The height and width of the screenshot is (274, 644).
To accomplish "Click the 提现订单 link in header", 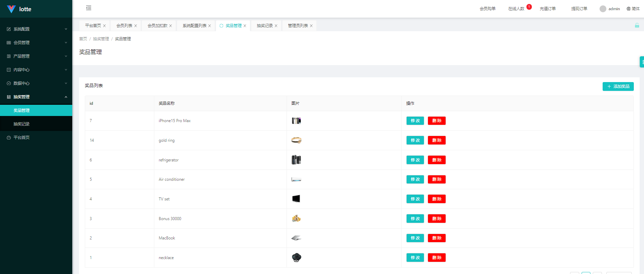I will [579, 9].
